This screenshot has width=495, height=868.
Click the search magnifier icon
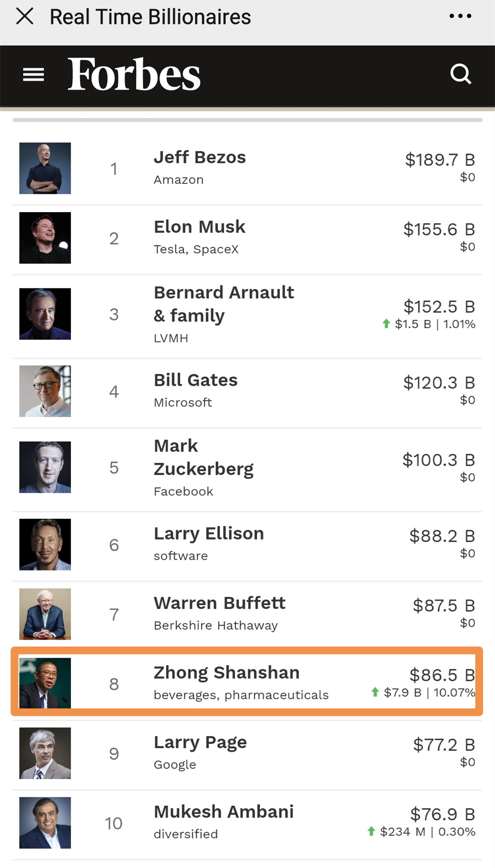coord(461,74)
